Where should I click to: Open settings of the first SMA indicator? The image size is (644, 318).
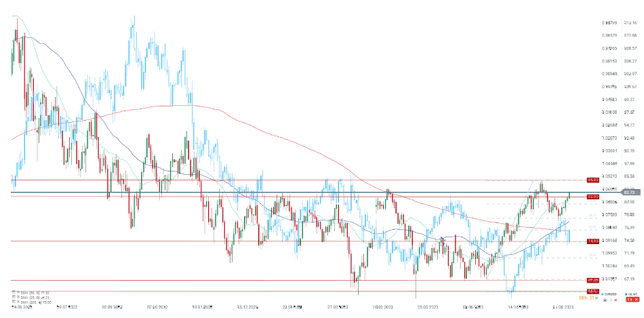click(14, 292)
